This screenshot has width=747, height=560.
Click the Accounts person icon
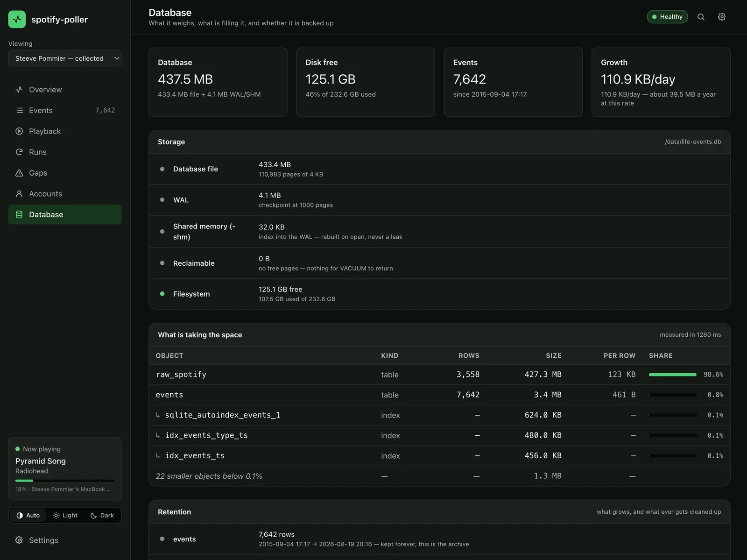point(19,193)
